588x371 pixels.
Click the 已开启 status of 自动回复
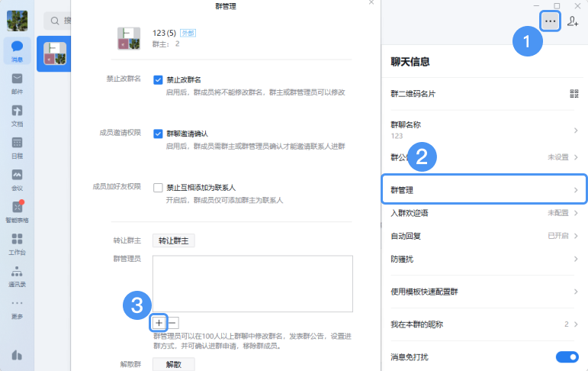click(x=558, y=236)
